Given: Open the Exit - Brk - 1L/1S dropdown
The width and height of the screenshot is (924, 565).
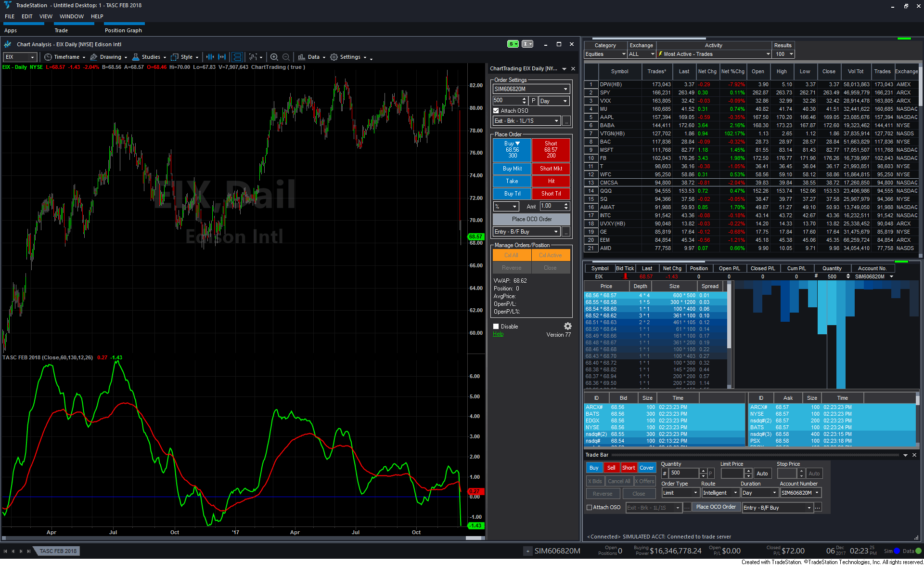Looking at the screenshot, I should (527, 121).
